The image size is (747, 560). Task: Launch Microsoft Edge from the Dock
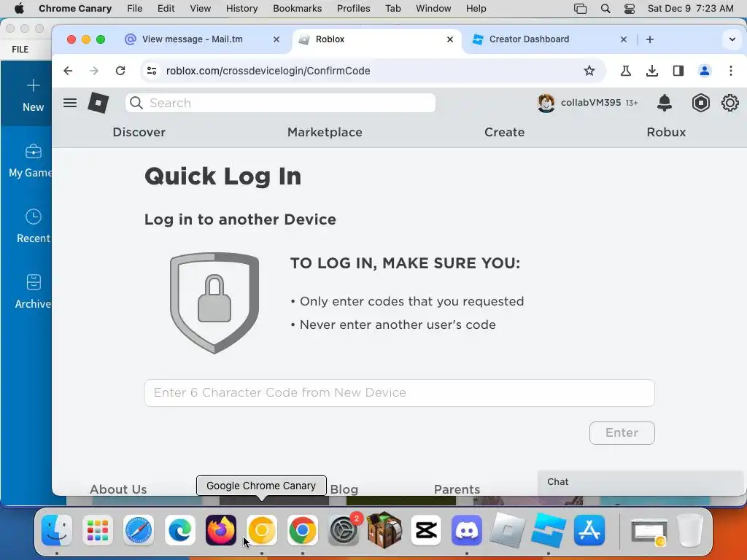[x=179, y=530]
